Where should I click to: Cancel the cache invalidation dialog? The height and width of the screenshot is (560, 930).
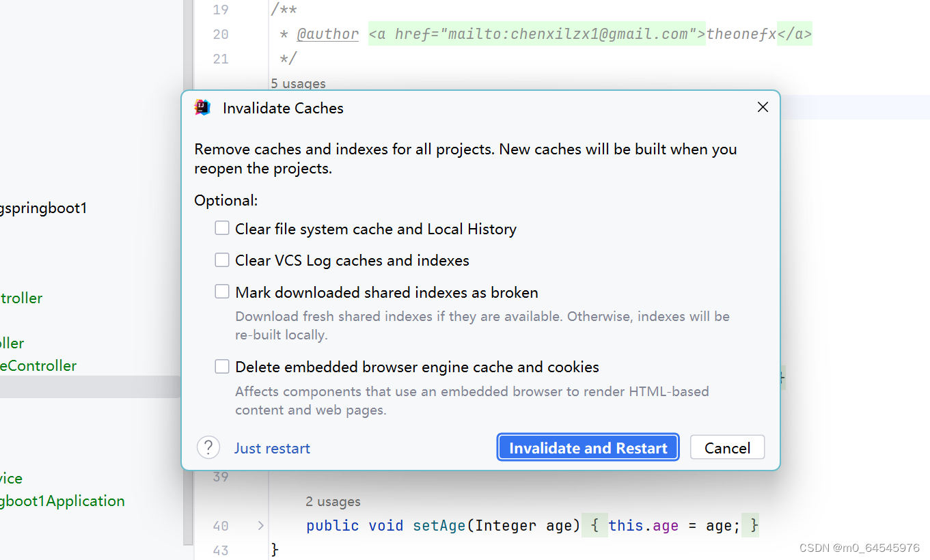coord(727,447)
